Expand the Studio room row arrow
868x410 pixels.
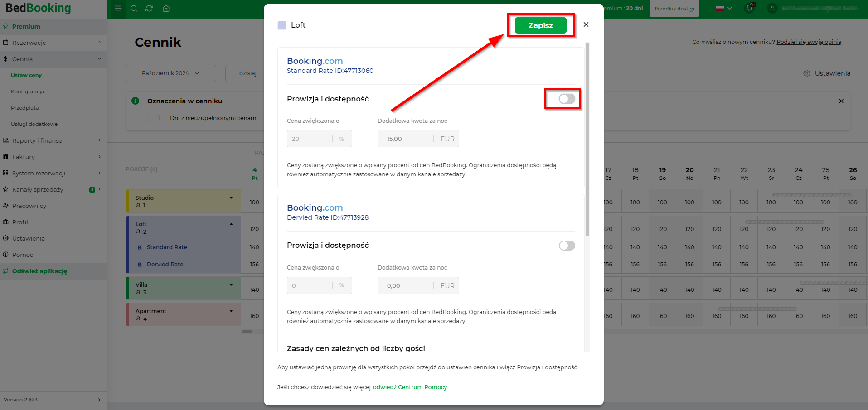point(231,198)
